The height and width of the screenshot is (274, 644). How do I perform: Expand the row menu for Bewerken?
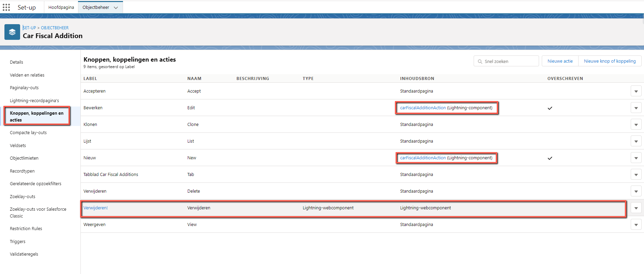(x=636, y=108)
